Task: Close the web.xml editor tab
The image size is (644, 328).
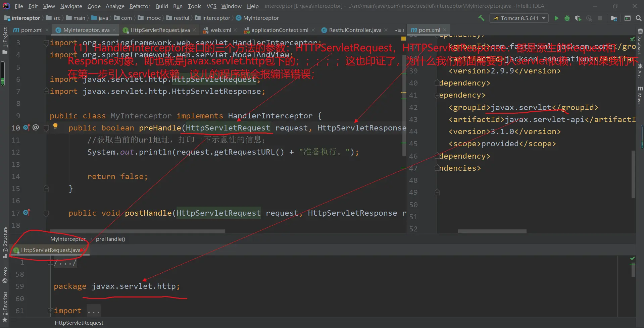Action: coord(236,30)
